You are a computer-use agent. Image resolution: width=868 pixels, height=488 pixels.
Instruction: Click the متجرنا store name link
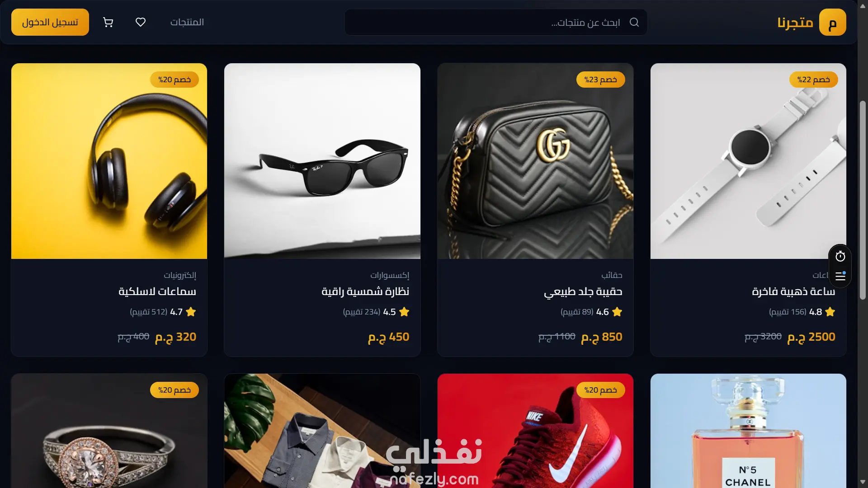click(795, 22)
